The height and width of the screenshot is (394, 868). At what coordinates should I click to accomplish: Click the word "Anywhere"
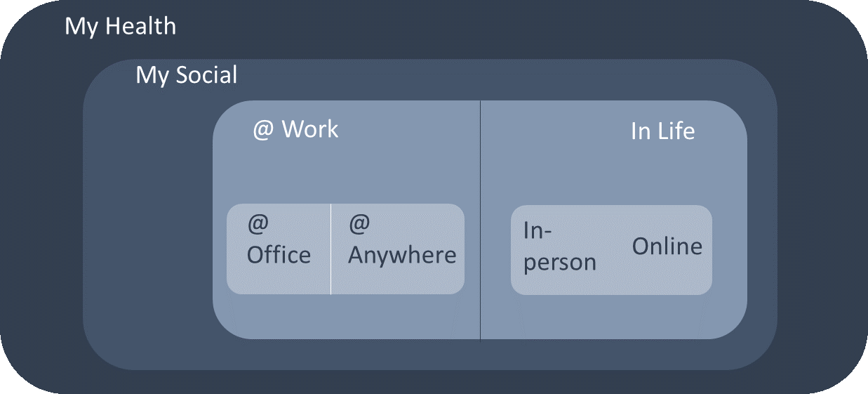pos(402,255)
